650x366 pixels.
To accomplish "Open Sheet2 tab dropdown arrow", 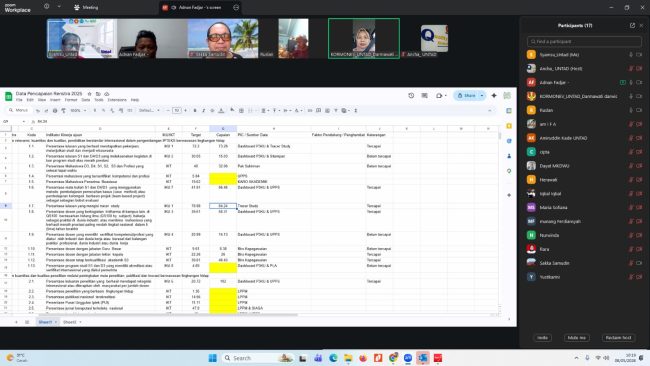I will point(80,322).
